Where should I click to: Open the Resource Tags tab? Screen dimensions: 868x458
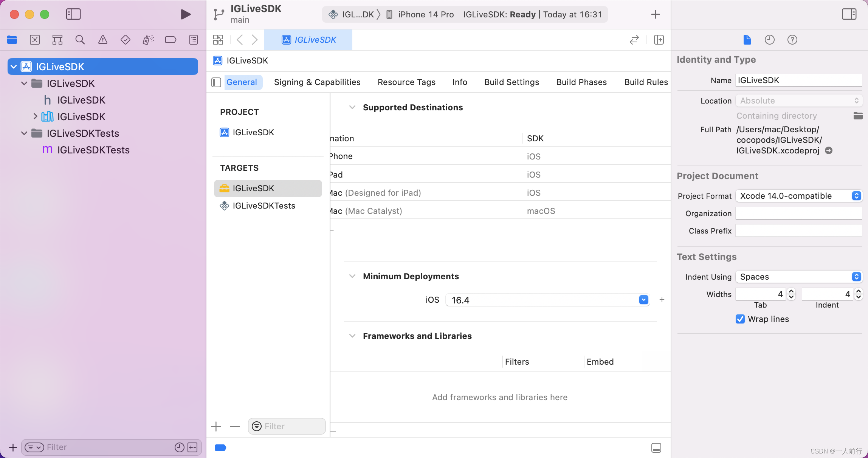point(406,82)
